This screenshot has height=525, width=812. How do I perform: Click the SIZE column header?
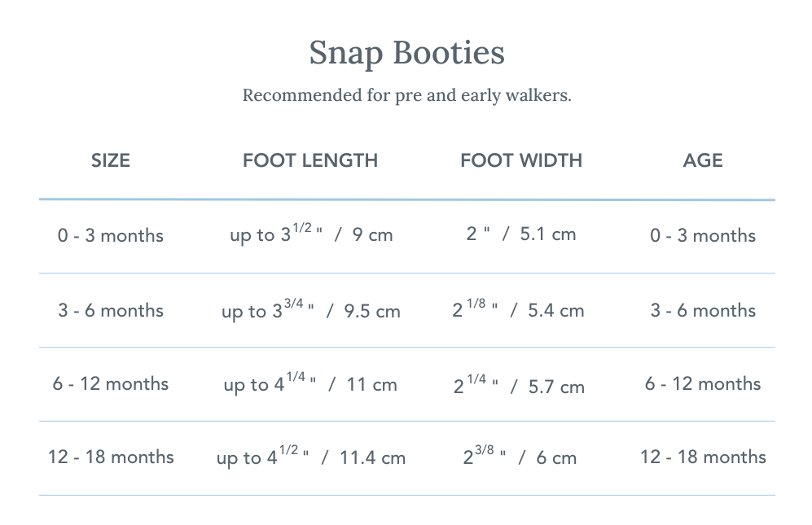pos(111,160)
